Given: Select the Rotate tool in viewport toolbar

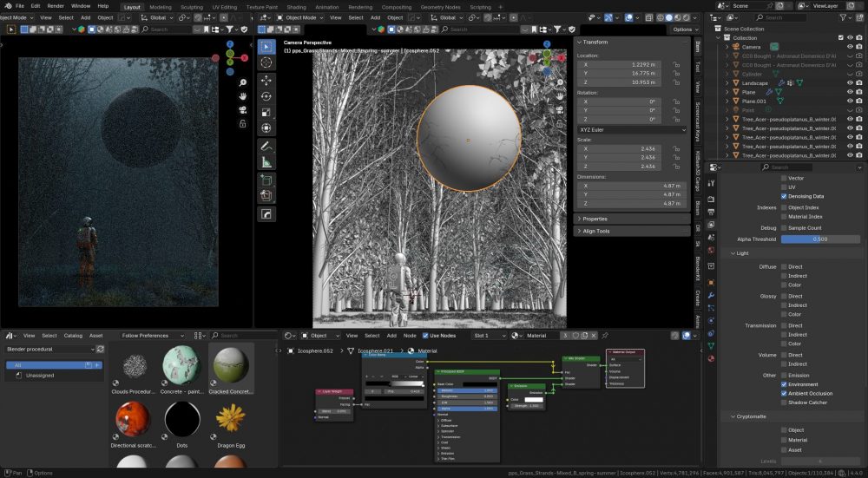Looking at the screenshot, I should [266, 95].
